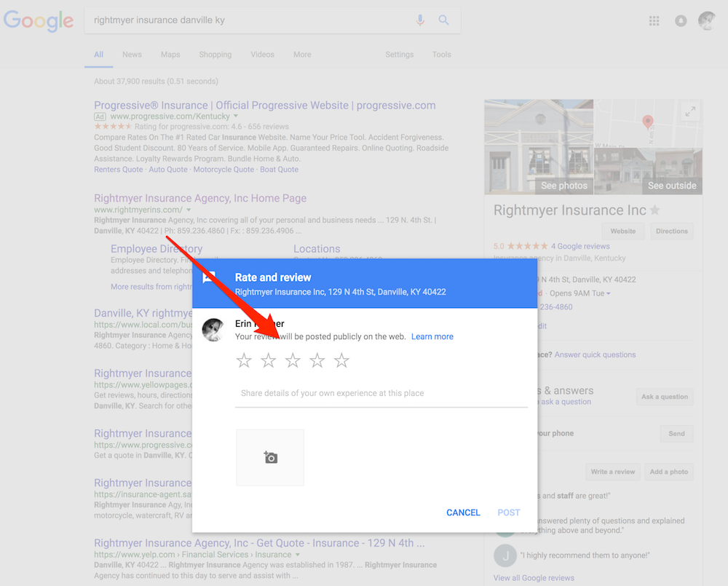Rate five stars in review dialog

(x=341, y=360)
